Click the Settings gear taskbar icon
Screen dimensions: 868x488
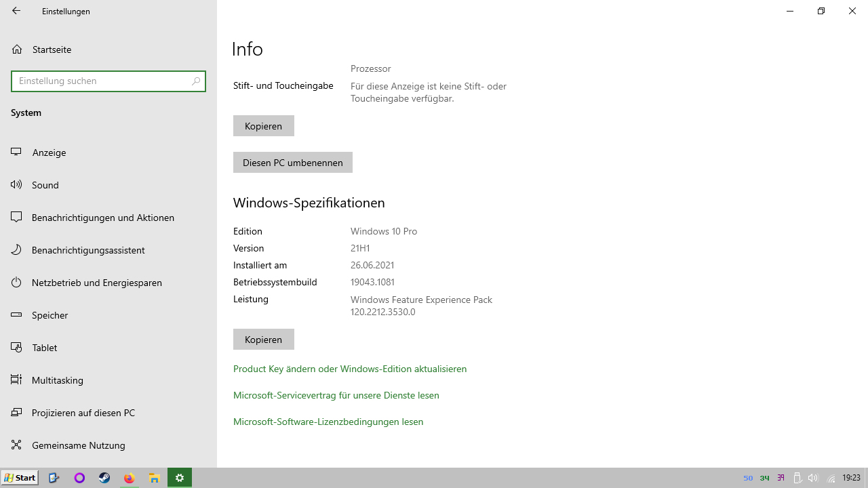pos(180,478)
